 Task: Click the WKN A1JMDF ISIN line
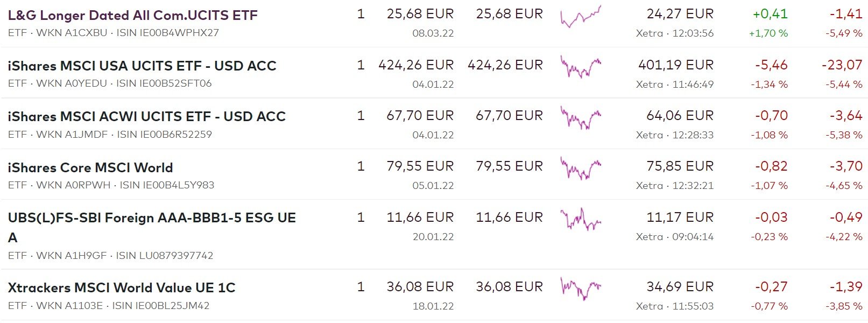pos(110,135)
